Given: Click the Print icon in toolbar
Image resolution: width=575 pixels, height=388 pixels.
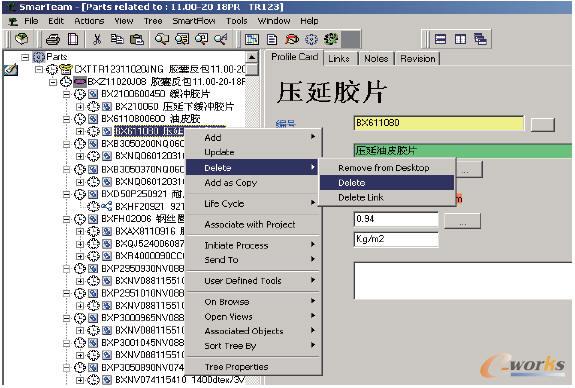Looking at the screenshot, I should pos(53,39).
